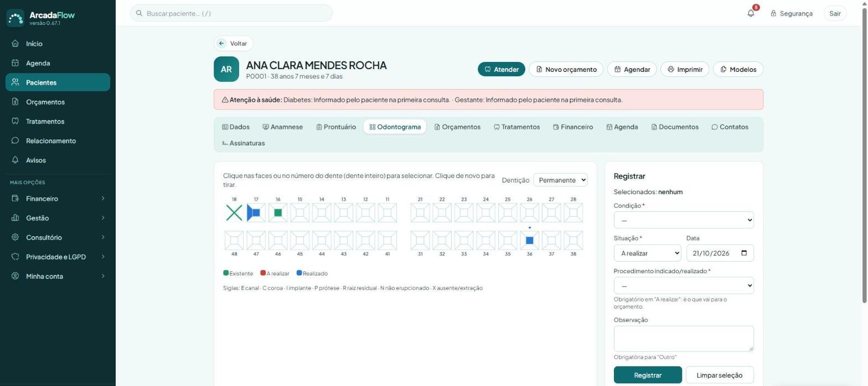Screen dimensions: 868x386
Task: Select tooth 48 diagram
Action: point(234,241)
